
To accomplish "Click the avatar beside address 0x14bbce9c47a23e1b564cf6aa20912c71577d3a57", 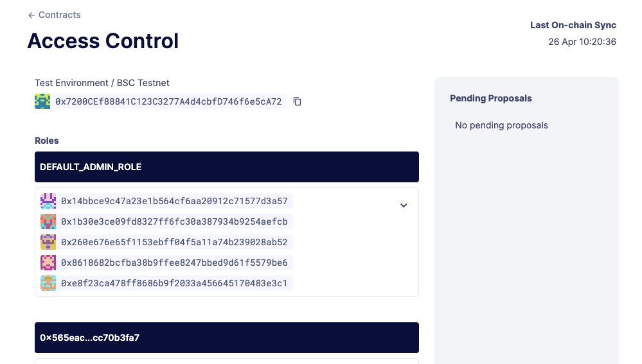I will point(48,201).
